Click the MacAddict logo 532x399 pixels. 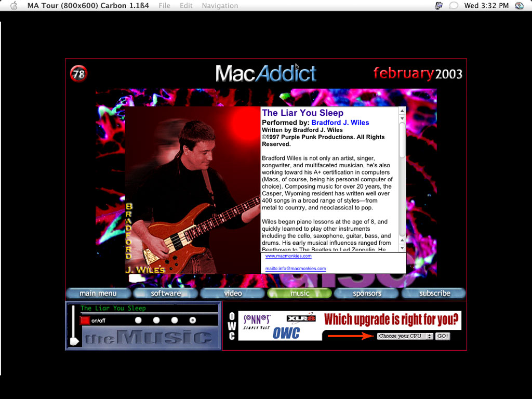tap(266, 73)
